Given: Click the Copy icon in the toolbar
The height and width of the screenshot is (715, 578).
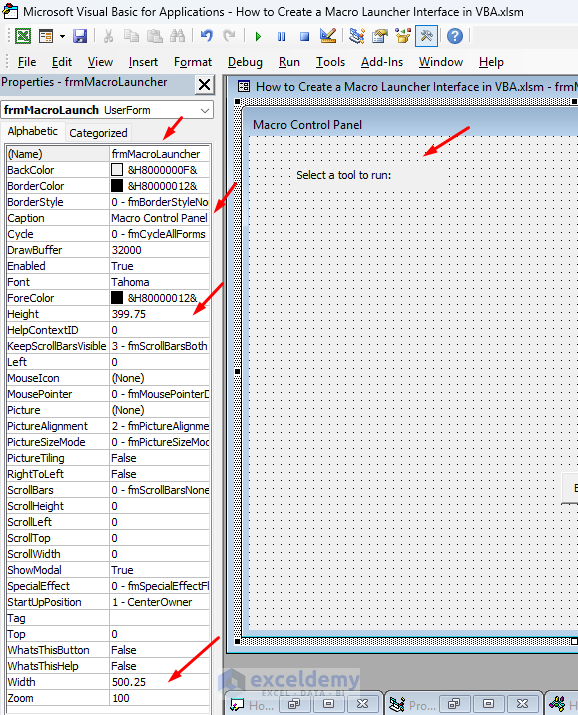Looking at the screenshot, I should click(132, 36).
